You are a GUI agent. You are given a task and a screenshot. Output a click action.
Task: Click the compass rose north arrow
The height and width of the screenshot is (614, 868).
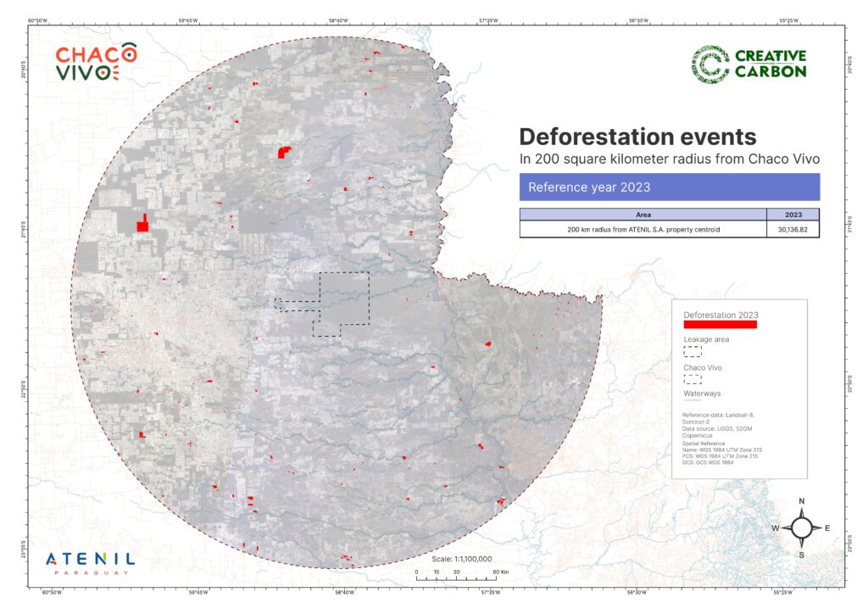click(801, 528)
